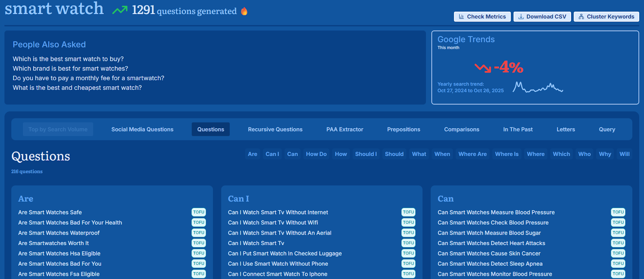Viewport: 644px width, 279px height.
Task: Filter questions by the How Do chip
Action: click(x=316, y=154)
